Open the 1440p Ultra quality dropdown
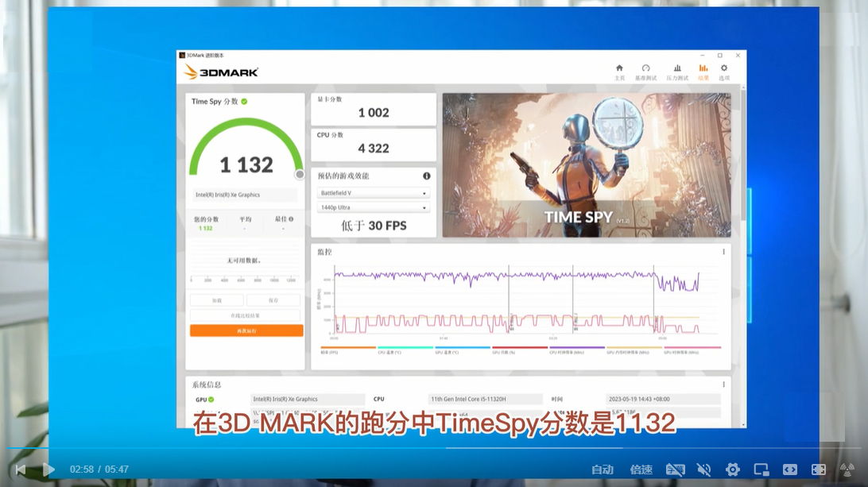The height and width of the screenshot is (487, 868). [374, 207]
